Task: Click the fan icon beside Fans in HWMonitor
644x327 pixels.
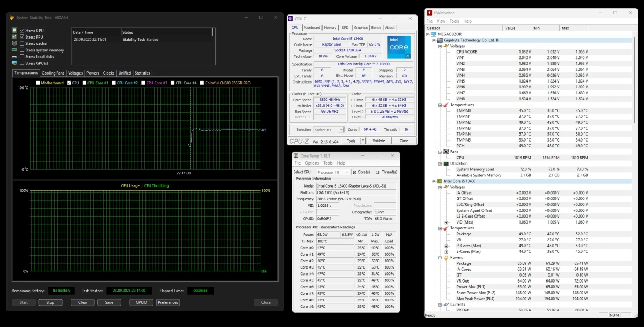Action: pyautogui.click(x=445, y=152)
